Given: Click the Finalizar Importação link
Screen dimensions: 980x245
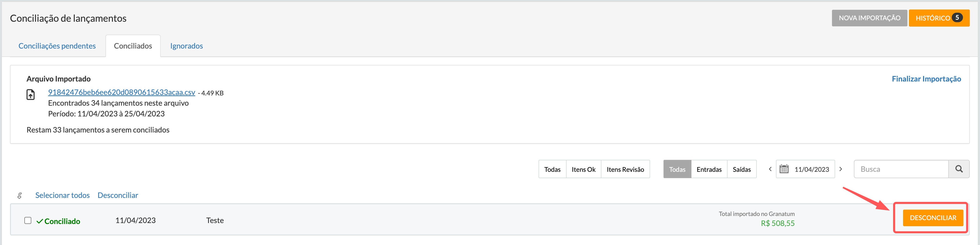Looking at the screenshot, I should [926, 79].
